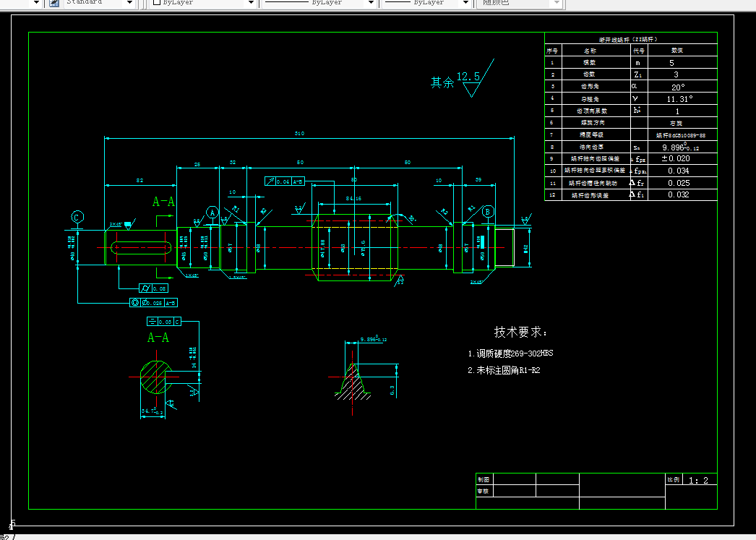The image size is (756, 540).
Task: Select the runout tolerance frame 0.04 A-B
Action: point(285,181)
